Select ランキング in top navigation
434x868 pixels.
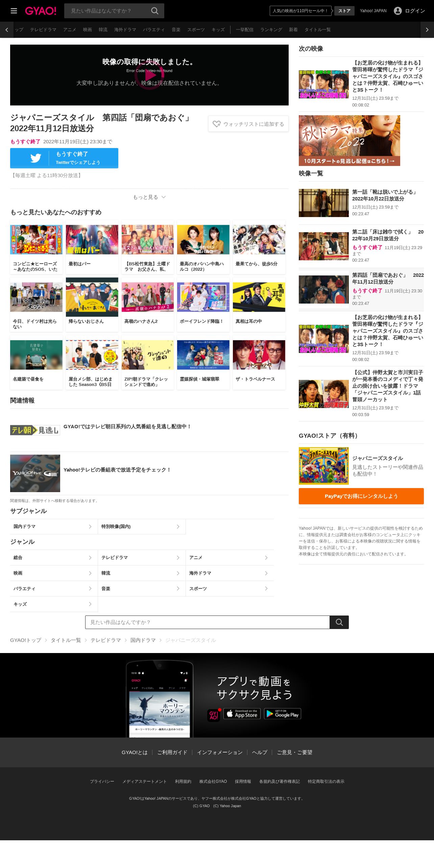coord(271,30)
